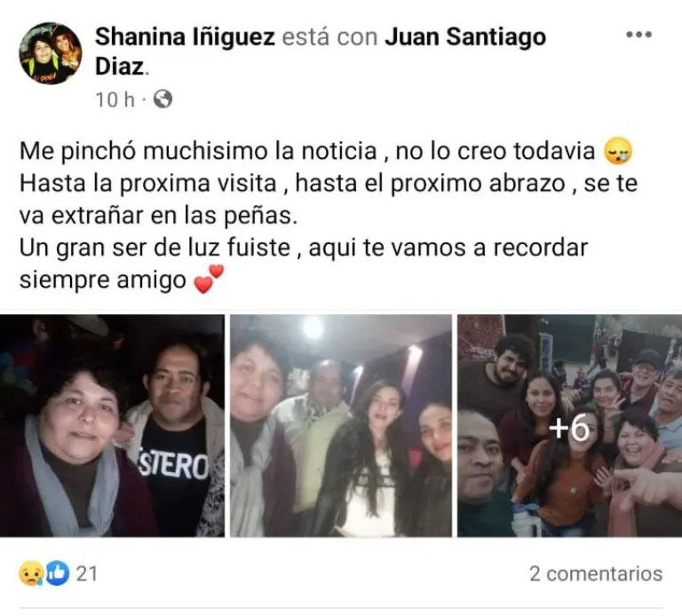Open the first photo with STEREO shirt
Image resolution: width=682 pixels, height=616 pixels.
(112, 425)
